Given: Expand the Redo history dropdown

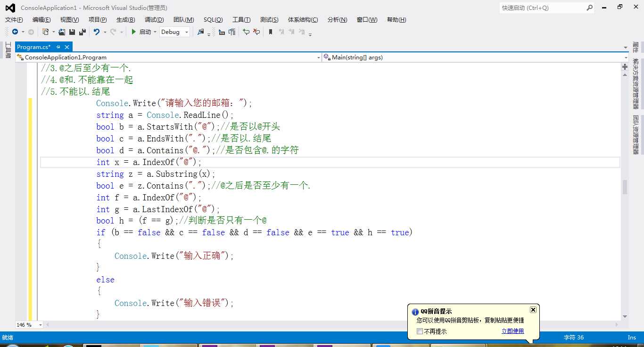Looking at the screenshot, I should [x=121, y=32].
